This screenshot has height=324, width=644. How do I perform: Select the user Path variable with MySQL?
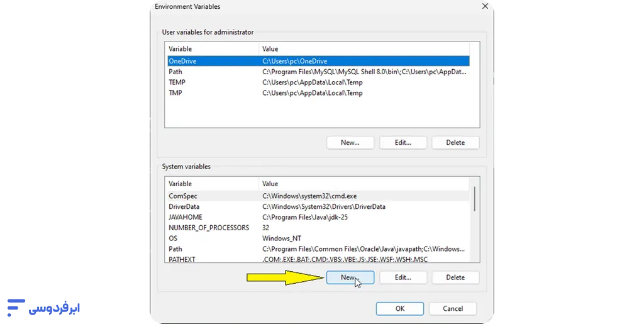tap(318, 72)
